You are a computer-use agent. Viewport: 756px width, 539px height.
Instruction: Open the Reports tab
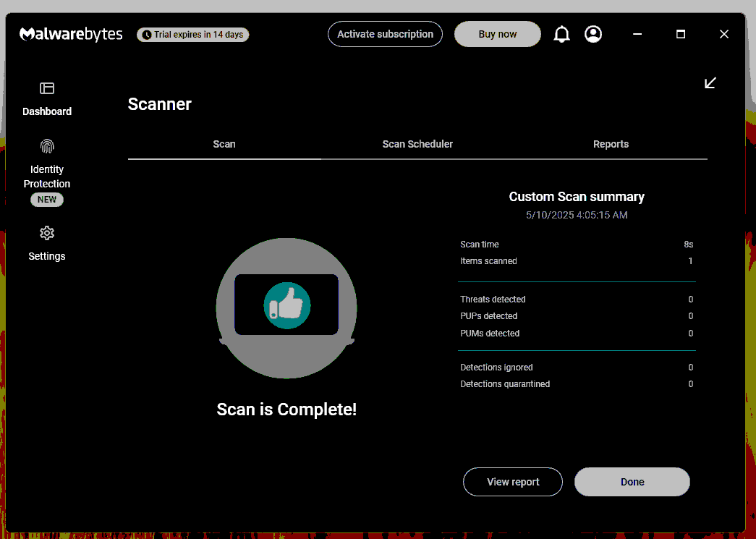(x=611, y=144)
